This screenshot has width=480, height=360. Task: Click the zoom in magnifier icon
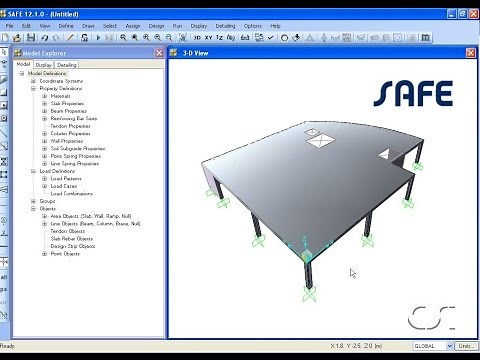(146, 38)
